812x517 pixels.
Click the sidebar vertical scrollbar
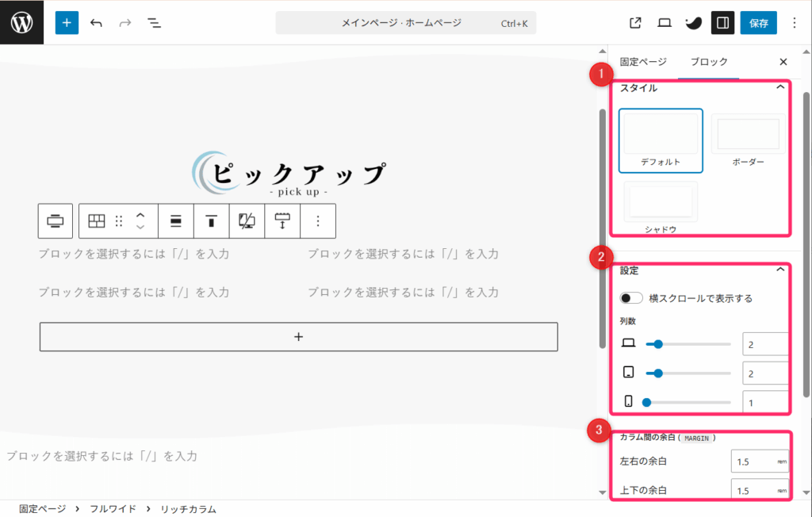pos(806,244)
